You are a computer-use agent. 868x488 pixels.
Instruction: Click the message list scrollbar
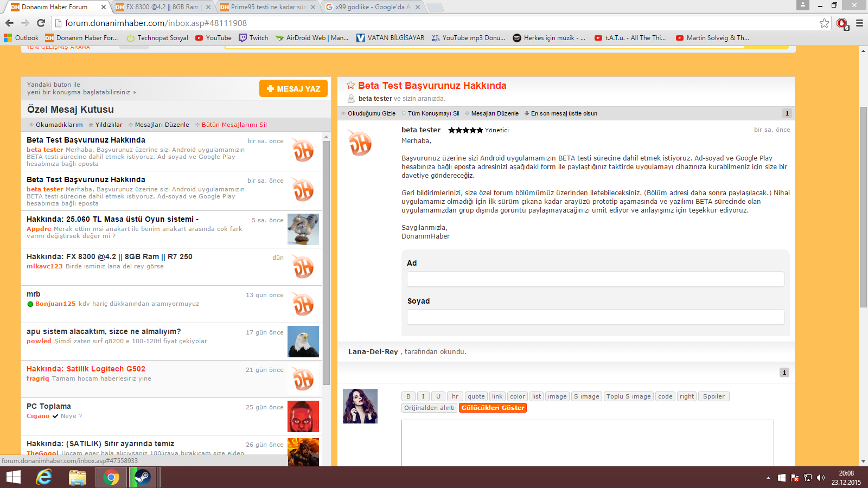coord(326,260)
